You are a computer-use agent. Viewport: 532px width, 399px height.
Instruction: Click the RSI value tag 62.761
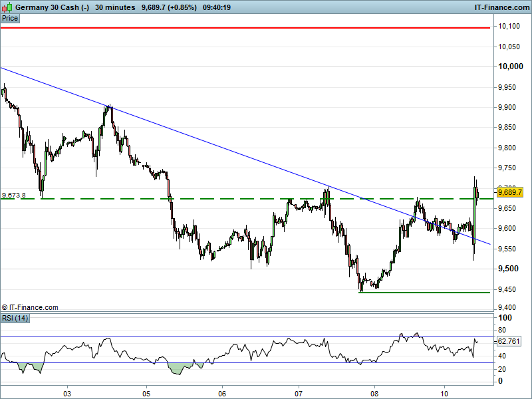point(509,341)
